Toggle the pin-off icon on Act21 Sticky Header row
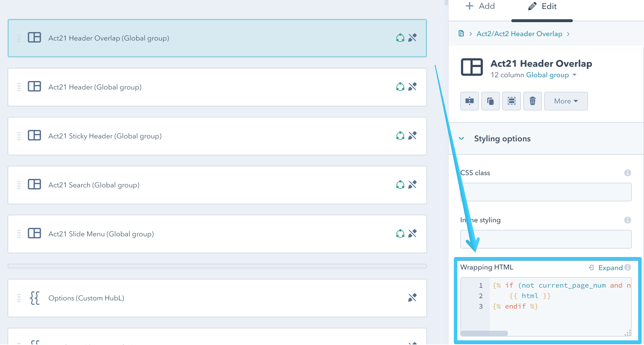This screenshot has width=644, height=345. [412, 136]
